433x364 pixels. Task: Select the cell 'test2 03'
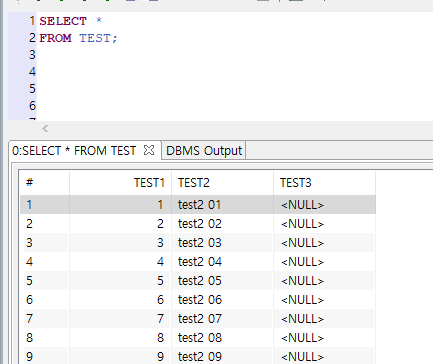tap(223, 243)
